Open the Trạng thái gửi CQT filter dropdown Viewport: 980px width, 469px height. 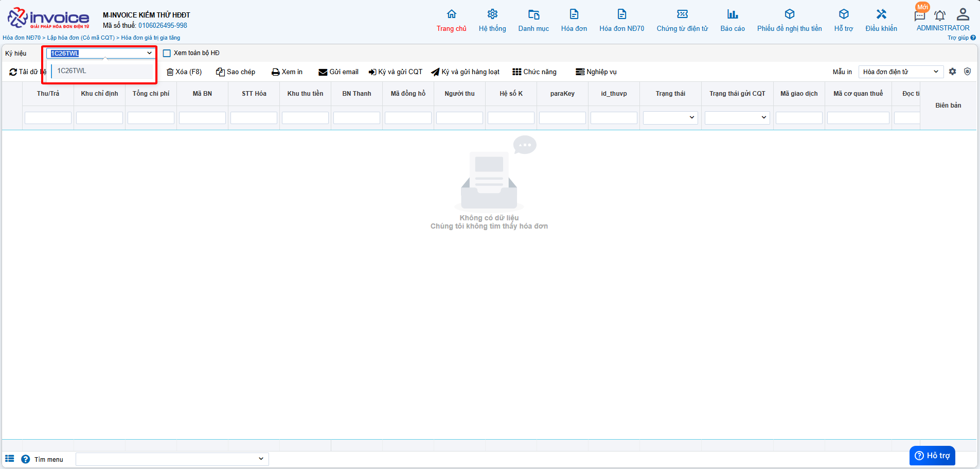[x=737, y=118]
